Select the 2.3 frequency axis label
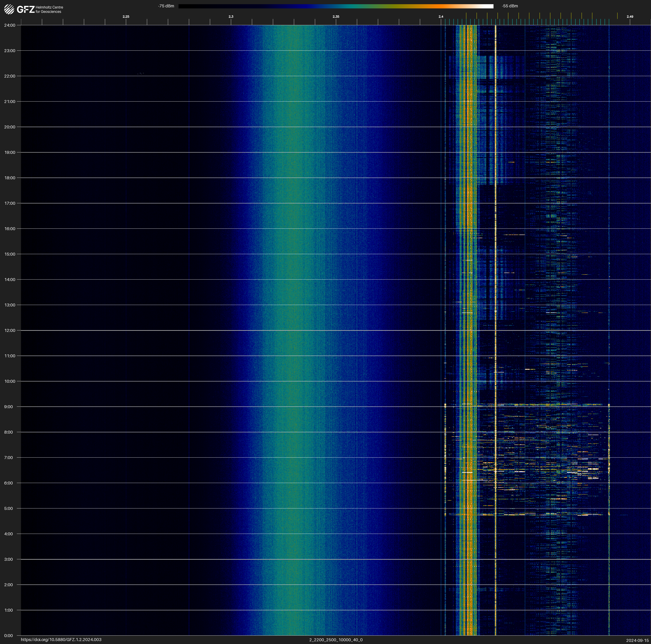651x644 pixels. [x=231, y=17]
